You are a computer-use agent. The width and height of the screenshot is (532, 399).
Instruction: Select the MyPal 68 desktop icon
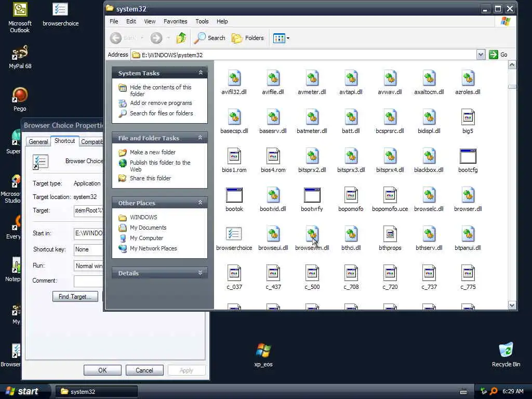pyautogui.click(x=20, y=57)
